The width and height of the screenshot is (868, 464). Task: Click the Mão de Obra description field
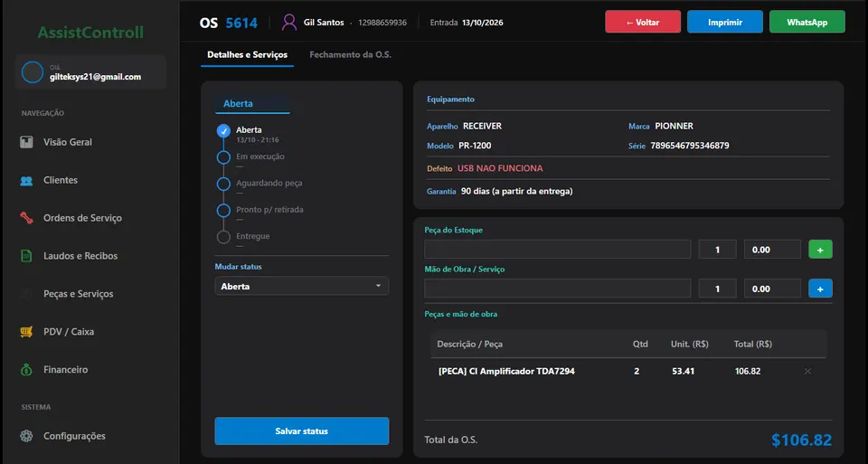[x=558, y=289]
